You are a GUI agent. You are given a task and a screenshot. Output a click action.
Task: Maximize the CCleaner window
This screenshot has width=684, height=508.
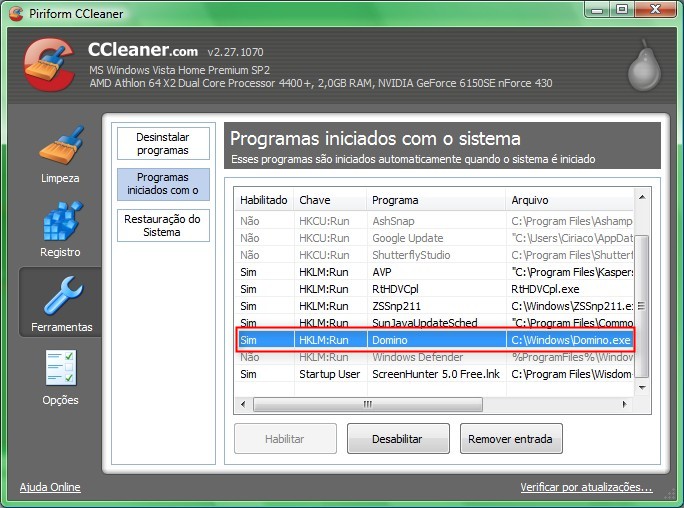click(622, 10)
